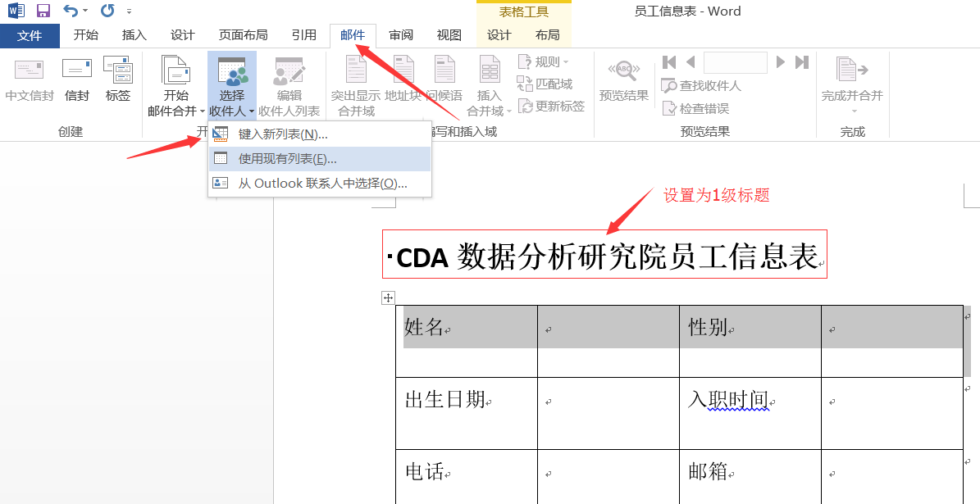Click the 出生日期 table cell
The height and width of the screenshot is (504, 980).
click(467, 413)
